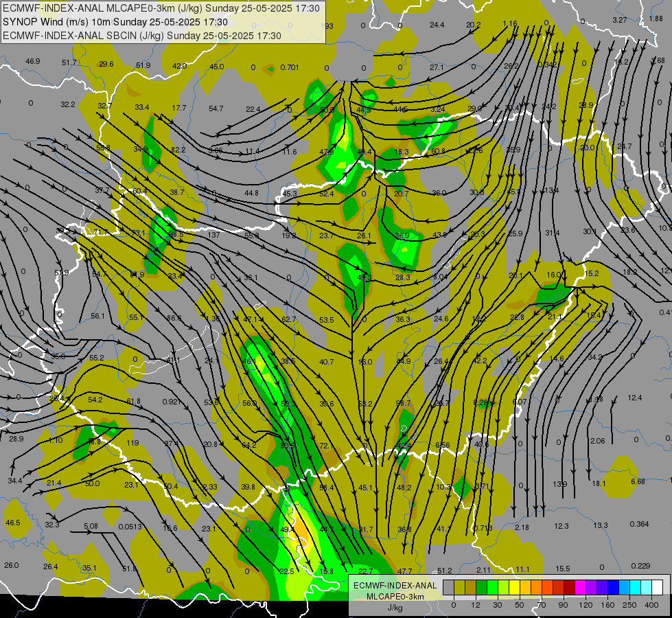
Task: Click the map value 193
Action: tap(327, 26)
